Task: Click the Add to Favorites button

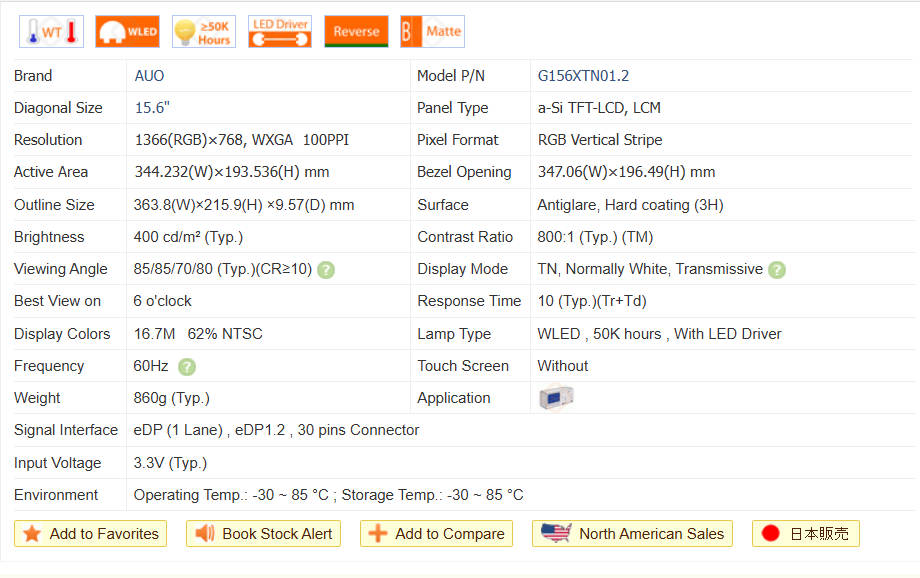Action: click(91, 534)
